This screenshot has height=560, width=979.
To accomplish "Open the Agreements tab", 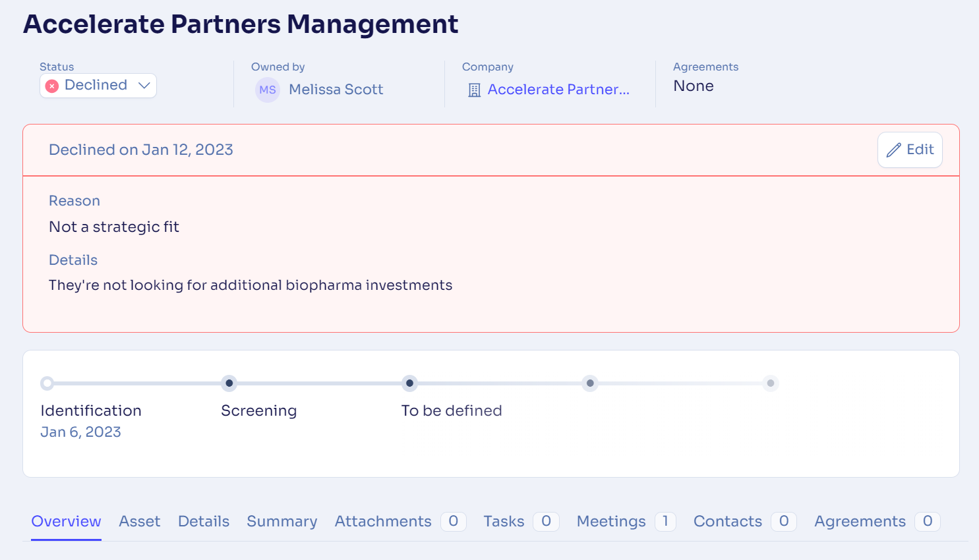I will (x=877, y=521).
